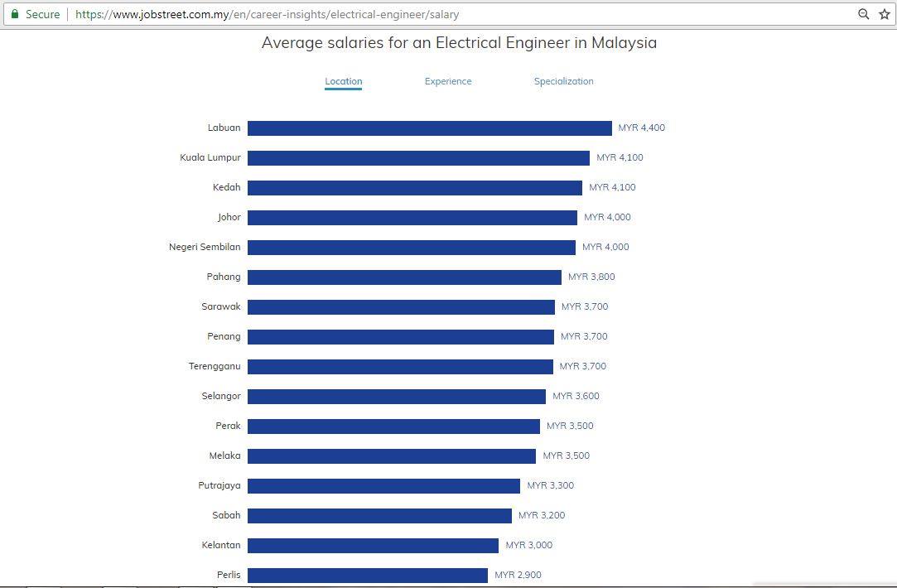
Task: Click the Kuala Lumpur salary bar
Action: point(419,158)
